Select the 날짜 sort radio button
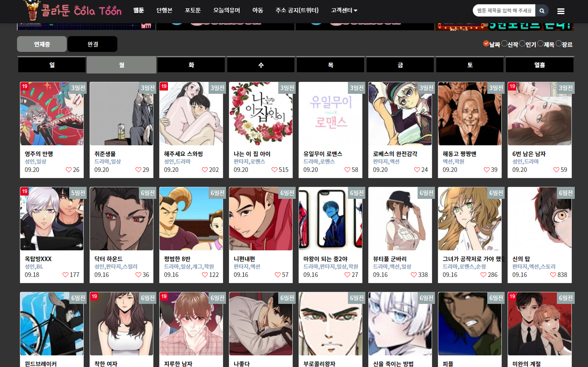The height and width of the screenshot is (367, 588). point(486,44)
